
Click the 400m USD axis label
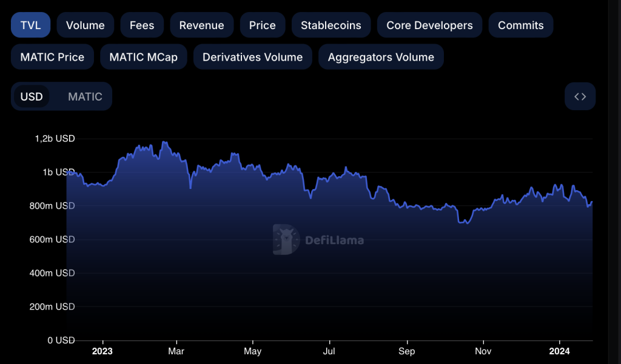point(52,273)
